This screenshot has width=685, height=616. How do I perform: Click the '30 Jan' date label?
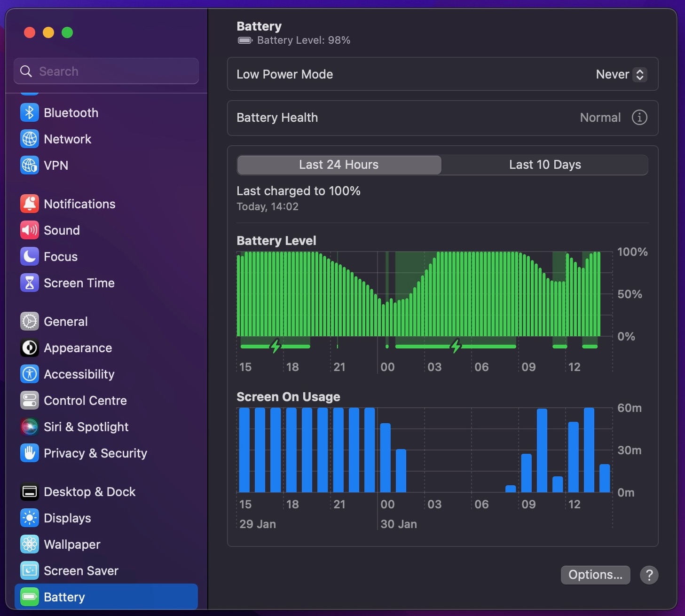point(399,524)
